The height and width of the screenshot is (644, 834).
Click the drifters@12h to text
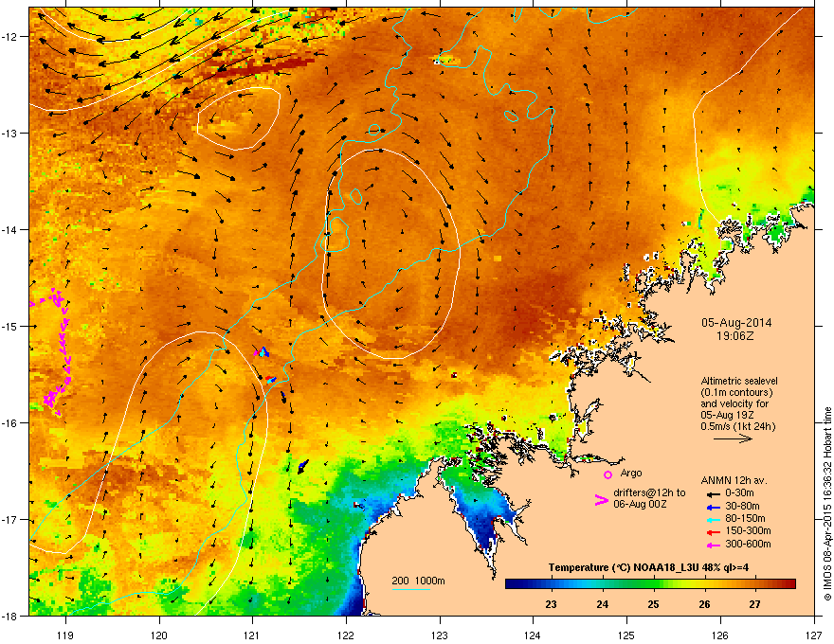[x=649, y=493]
